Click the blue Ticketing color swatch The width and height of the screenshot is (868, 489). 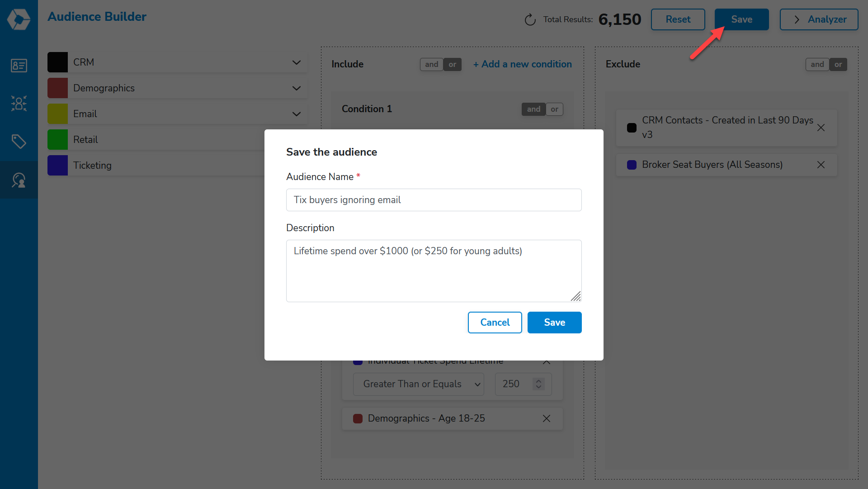(57, 166)
